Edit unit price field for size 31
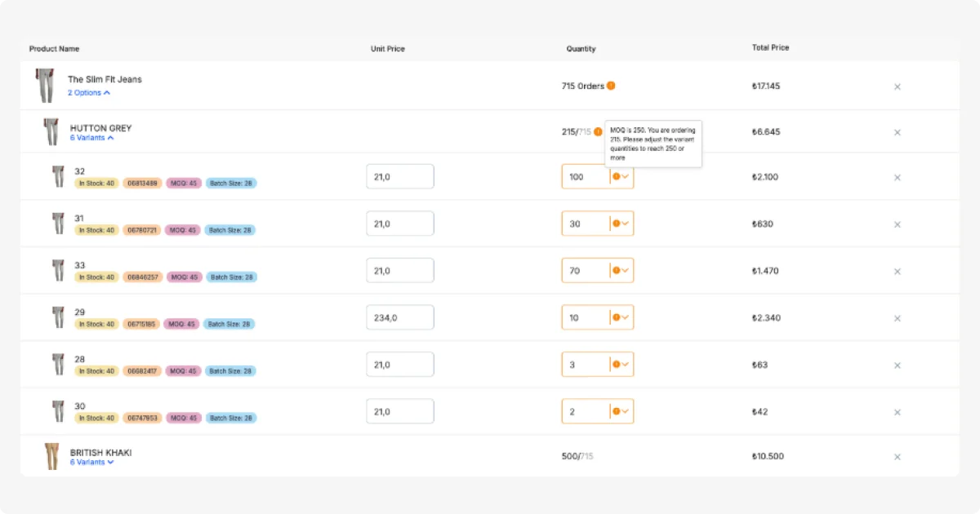This screenshot has width=980, height=514. 400,224
